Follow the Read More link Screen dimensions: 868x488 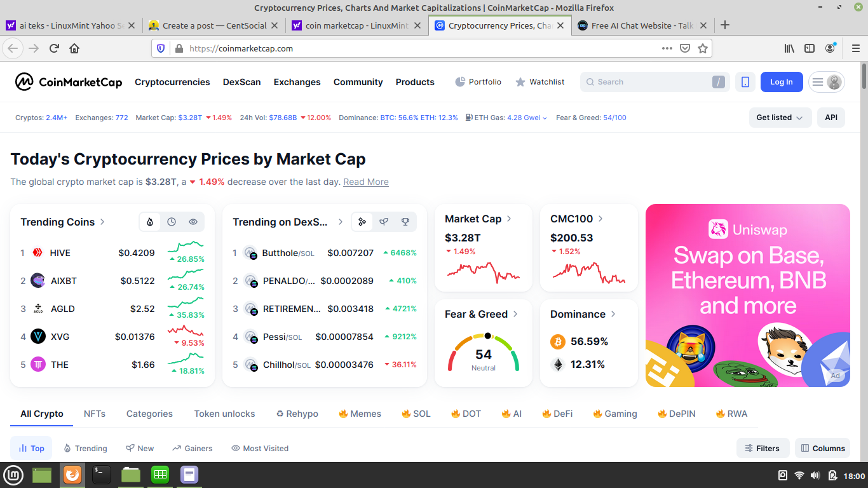(366, 182)
